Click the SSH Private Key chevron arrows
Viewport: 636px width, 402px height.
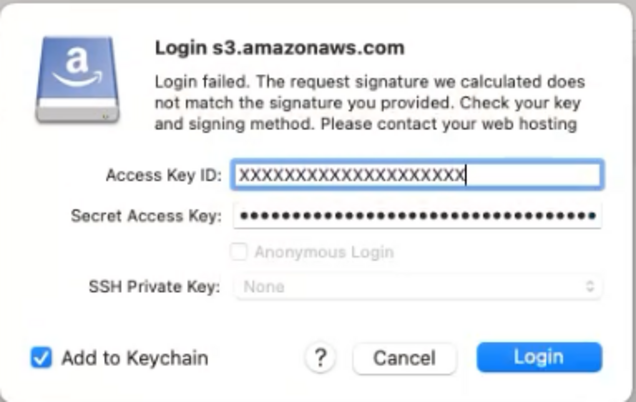click(590, 287)
